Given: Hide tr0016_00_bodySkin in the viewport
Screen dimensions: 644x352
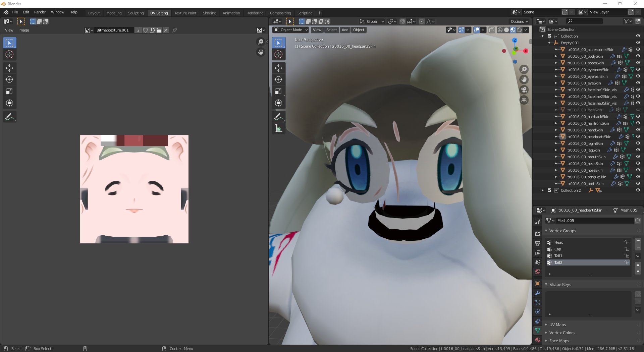Looking at the screenshot, I should tap(638, 56).
